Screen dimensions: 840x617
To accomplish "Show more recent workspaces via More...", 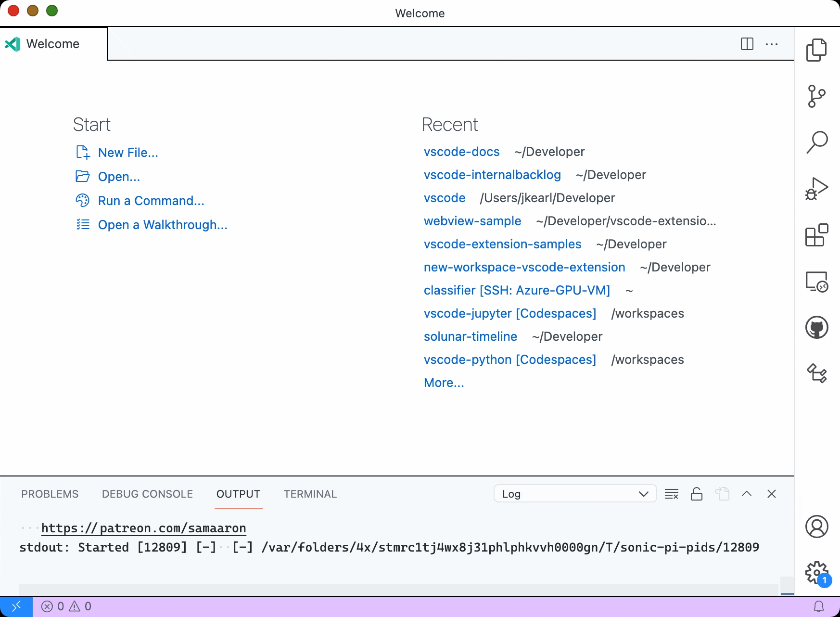I will pyautogui.click(x=444, y=382).
